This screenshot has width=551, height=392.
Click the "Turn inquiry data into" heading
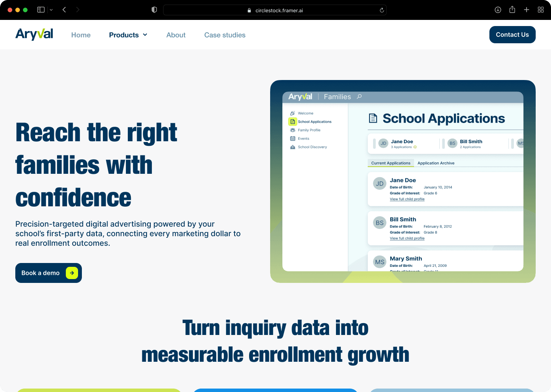pyautogui.click(x=275, y=328)
